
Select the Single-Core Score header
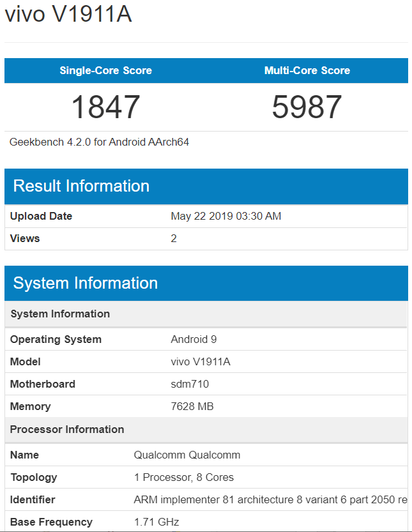[105, 70]
